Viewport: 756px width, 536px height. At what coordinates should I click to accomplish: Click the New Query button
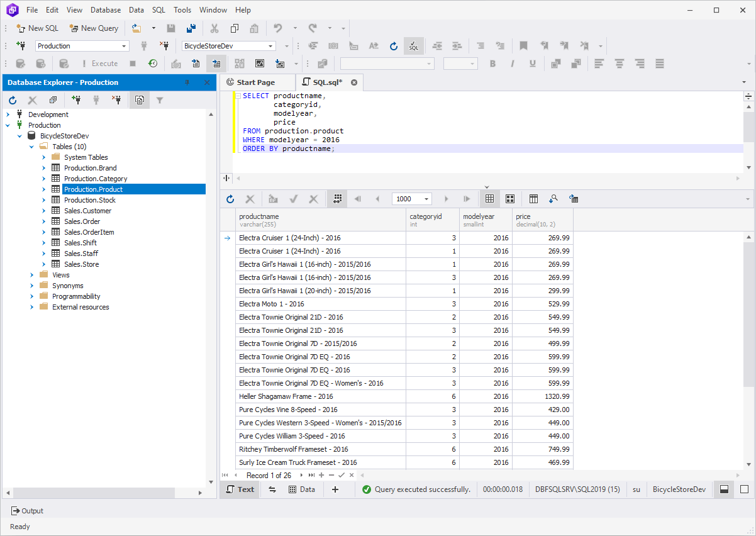pyautogui.click(x=94, y=28)
